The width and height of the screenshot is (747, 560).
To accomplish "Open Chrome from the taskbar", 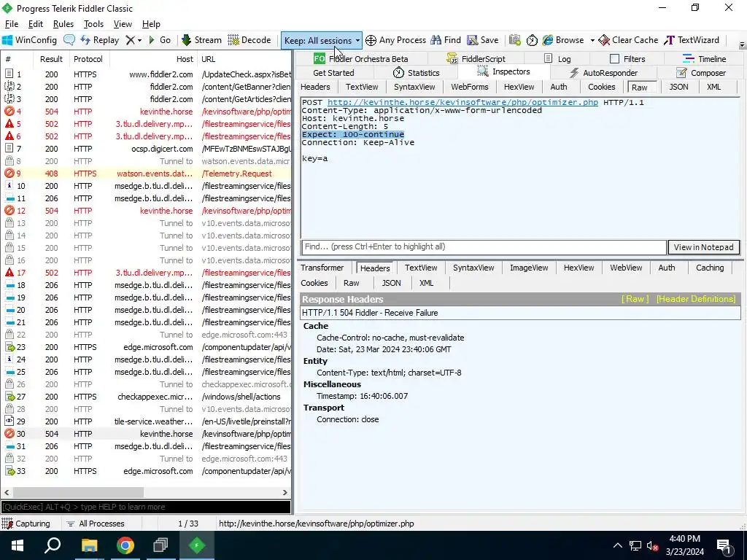I will [x=125, y=545].
